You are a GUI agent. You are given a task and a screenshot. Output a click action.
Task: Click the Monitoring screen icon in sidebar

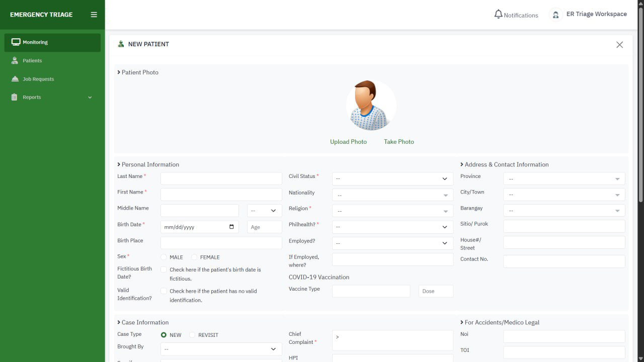[16, 42]
